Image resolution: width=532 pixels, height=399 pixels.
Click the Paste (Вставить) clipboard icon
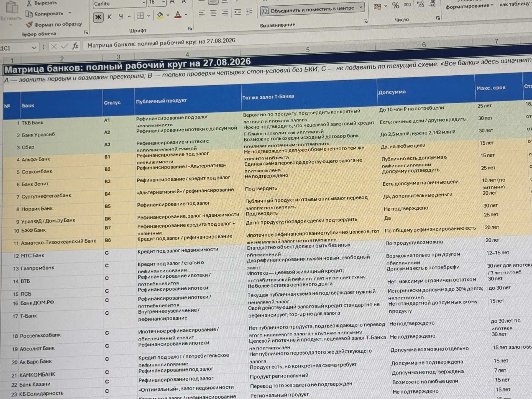12,7
